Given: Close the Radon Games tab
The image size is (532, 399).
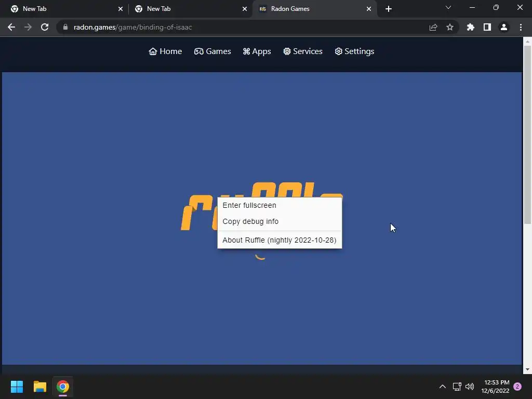Looking at the screenshot, I should (369, 9).
